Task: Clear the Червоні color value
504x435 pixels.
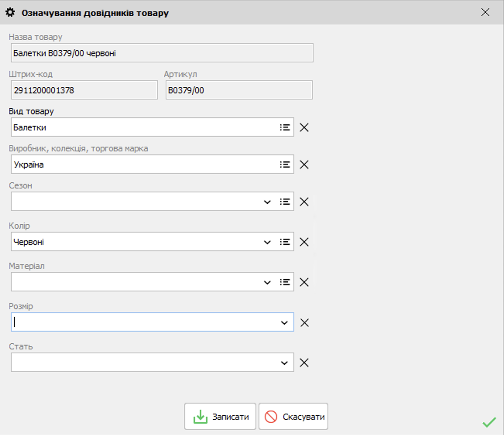Action: click(x=304, y=242)
